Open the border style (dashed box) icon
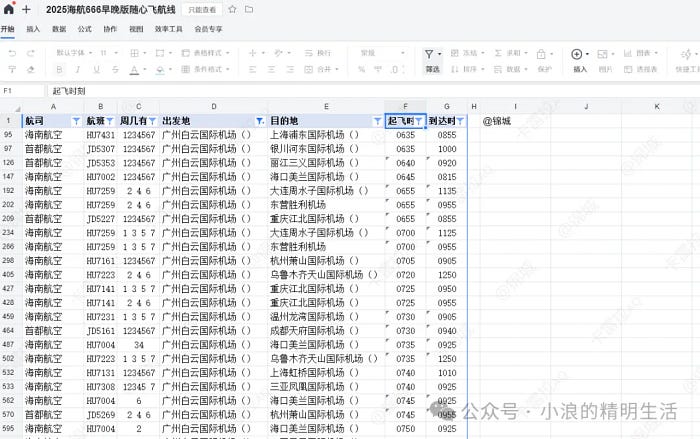This screenshot has width=700, height=439. [160, 53]
